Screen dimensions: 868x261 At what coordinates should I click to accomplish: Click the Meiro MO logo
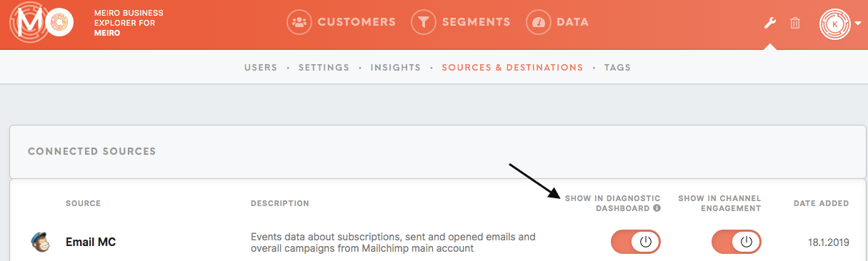[42, 24]
